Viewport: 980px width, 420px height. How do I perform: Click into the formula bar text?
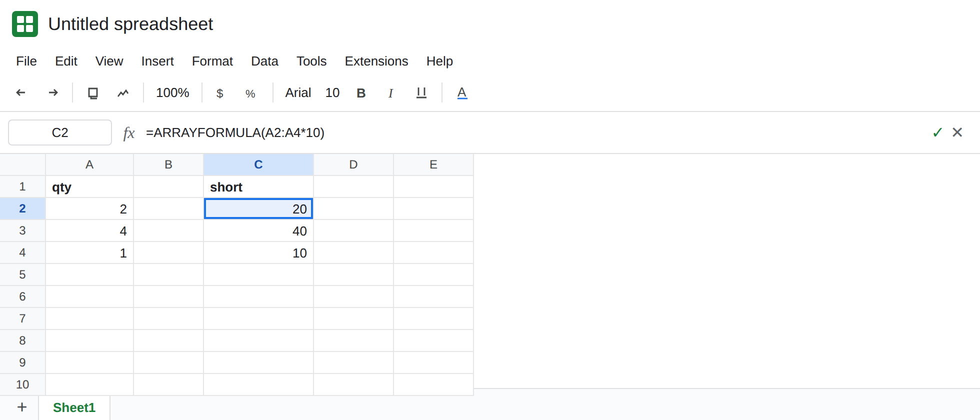pos(235,132)
